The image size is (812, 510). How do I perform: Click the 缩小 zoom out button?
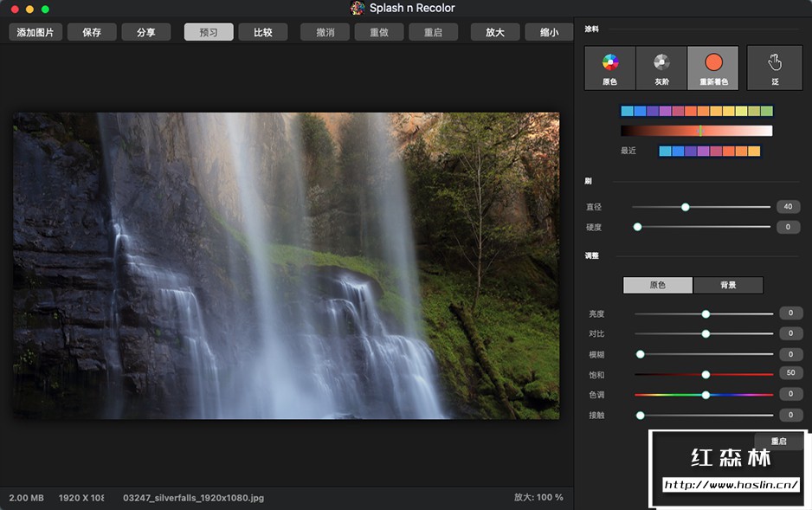coord(549,32)
